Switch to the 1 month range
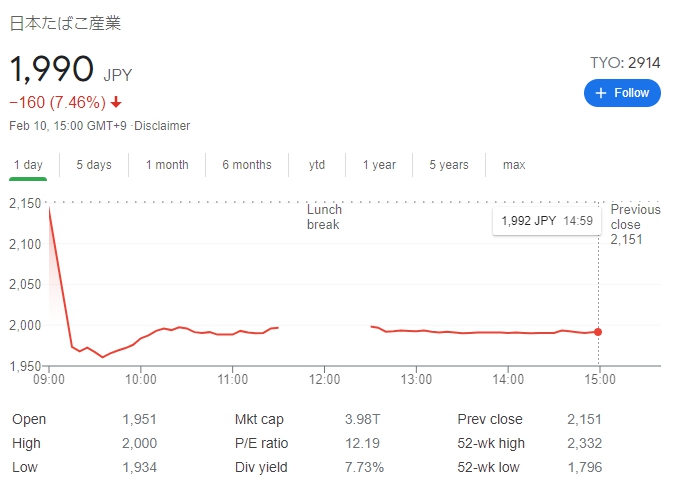The width and height of the screenshot is (676, 487). (x=167, y=165)
